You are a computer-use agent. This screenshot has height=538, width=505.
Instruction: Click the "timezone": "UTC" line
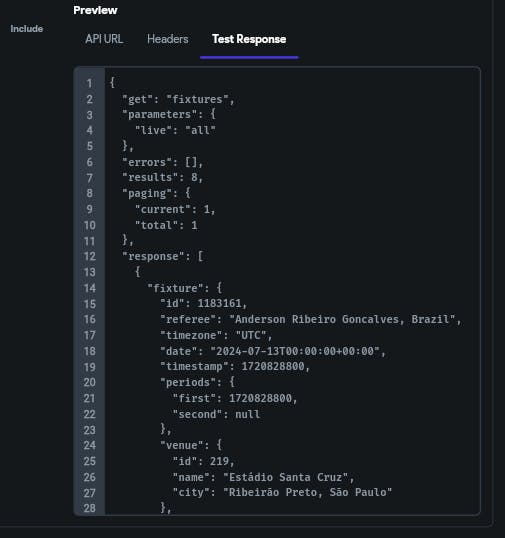pyautogui.click(x=216, y=335)
